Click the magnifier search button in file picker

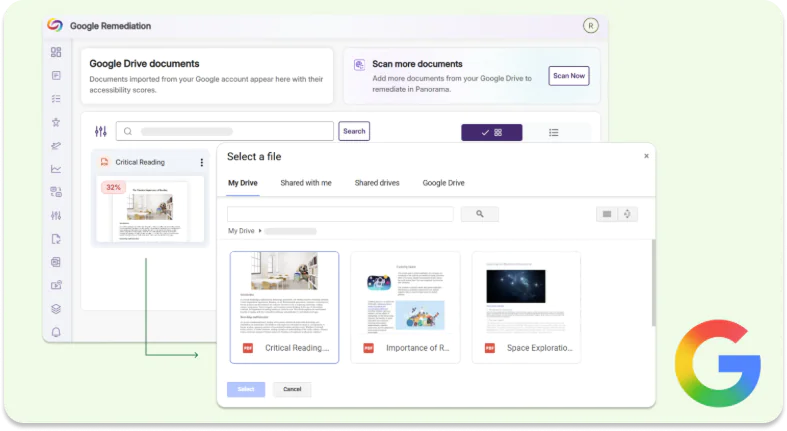[479, 214]
